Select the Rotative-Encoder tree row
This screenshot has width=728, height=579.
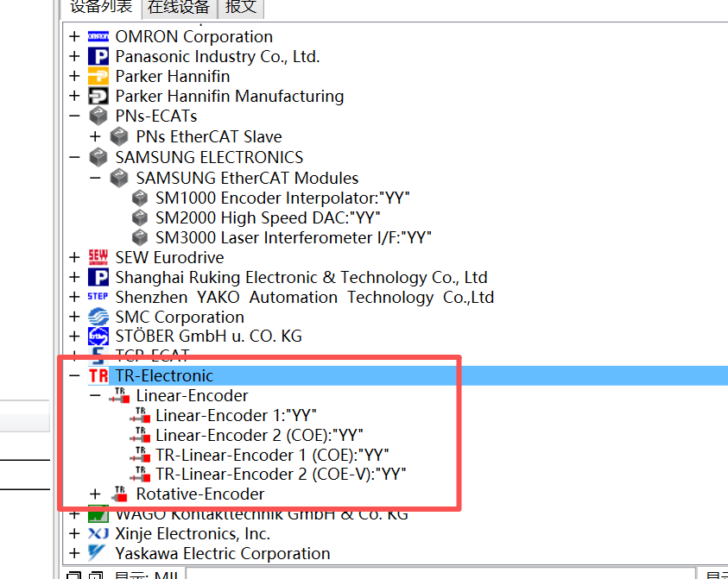200,494
